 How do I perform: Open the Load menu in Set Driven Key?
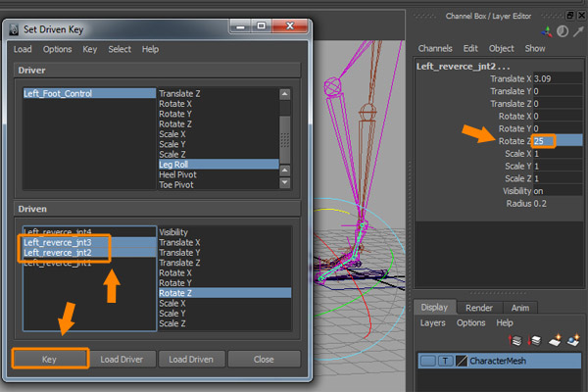[x=22, y=49]
